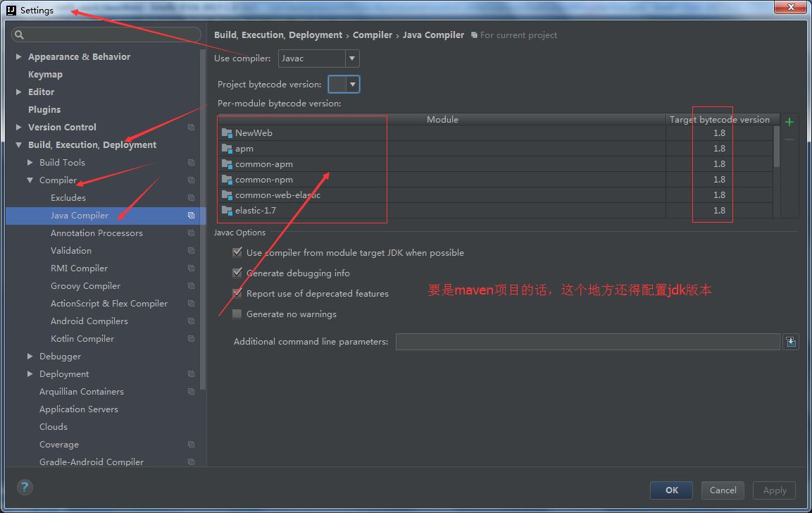Click project-level icon beside Groovy Compiler
812x513 pixels.
coord(191,285)
